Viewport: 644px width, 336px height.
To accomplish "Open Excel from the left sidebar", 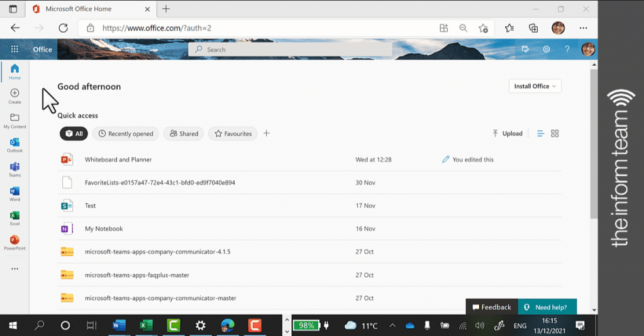I will [x=15, y=219].
